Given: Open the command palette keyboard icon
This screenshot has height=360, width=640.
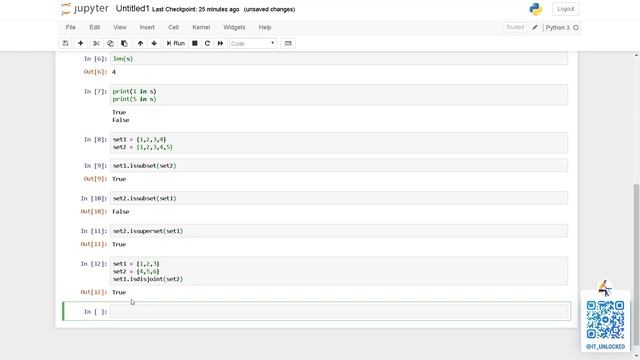Looking at the screenshot, I should click(x=288, y=43).
